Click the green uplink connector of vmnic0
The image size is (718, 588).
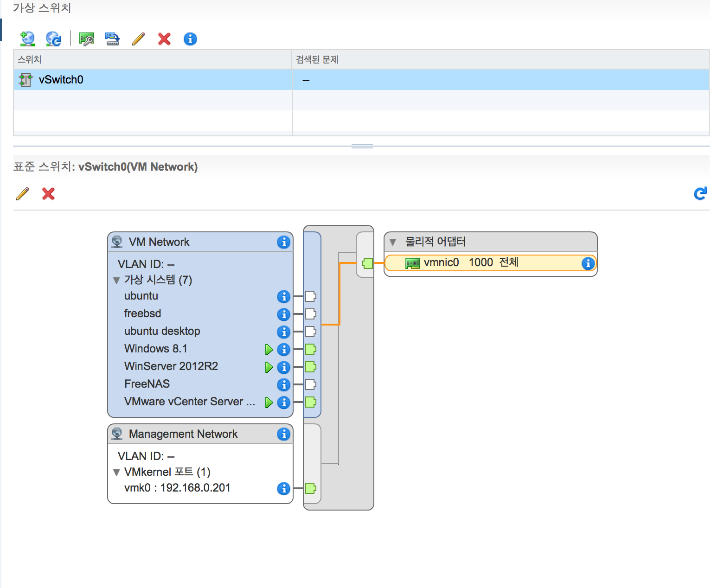[x=367, y=263]
